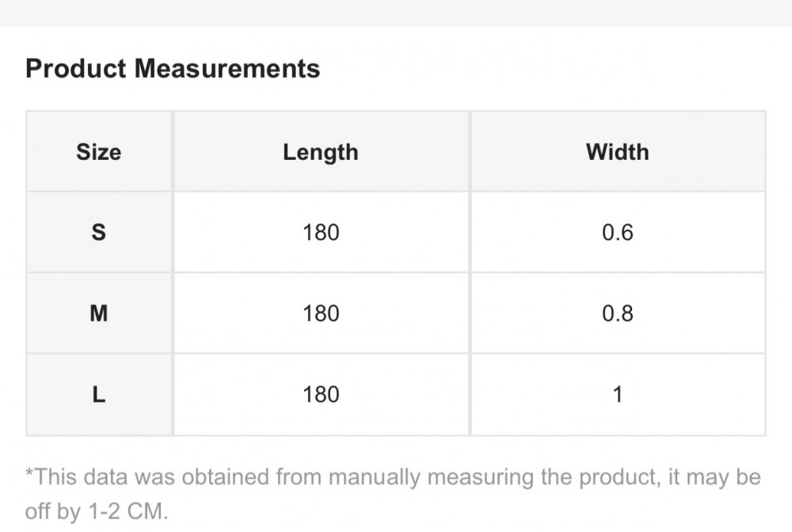Click the word "Measurements" in the heading
792x532 pixels.
227,69
